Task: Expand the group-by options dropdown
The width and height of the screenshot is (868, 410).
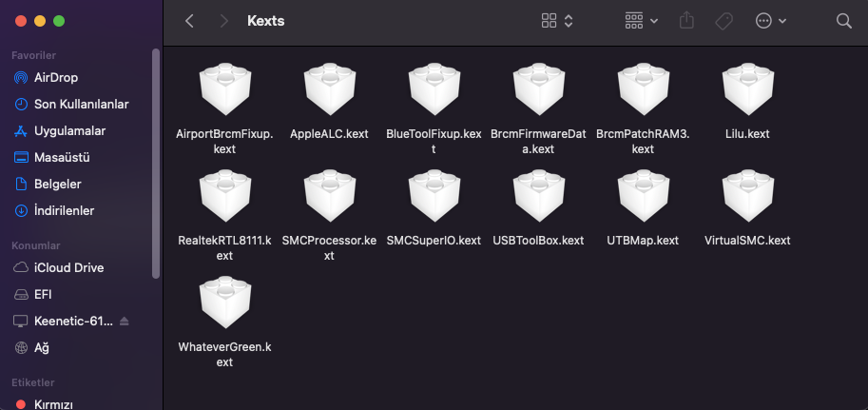Action: click(x=641, y=21)
